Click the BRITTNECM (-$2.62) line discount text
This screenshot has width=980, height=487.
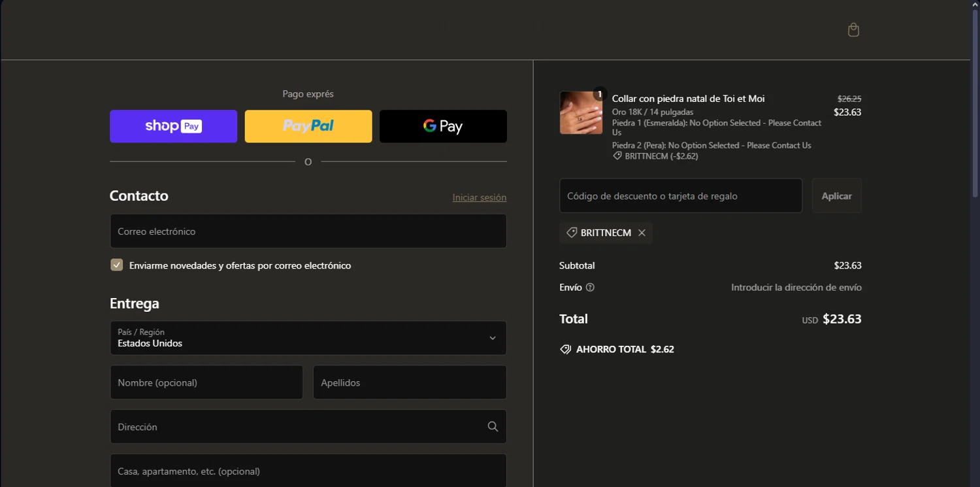[x=661, y=156]
